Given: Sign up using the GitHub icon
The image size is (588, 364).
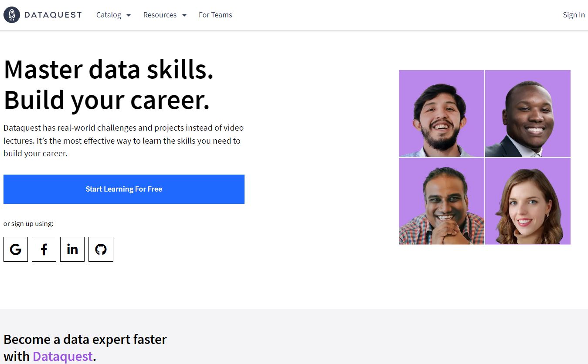Looking at the screenshot, I should pos(101,249).
